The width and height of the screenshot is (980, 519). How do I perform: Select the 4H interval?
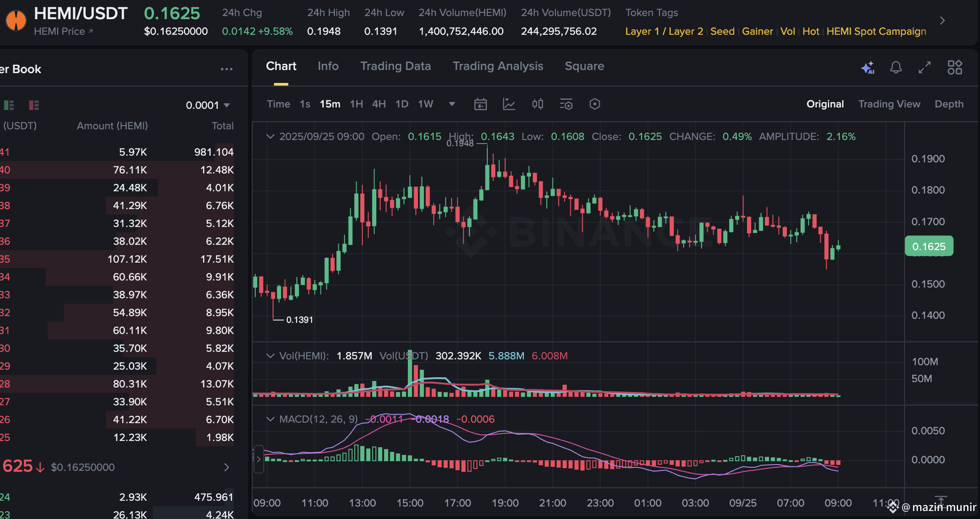coord(379,104)
